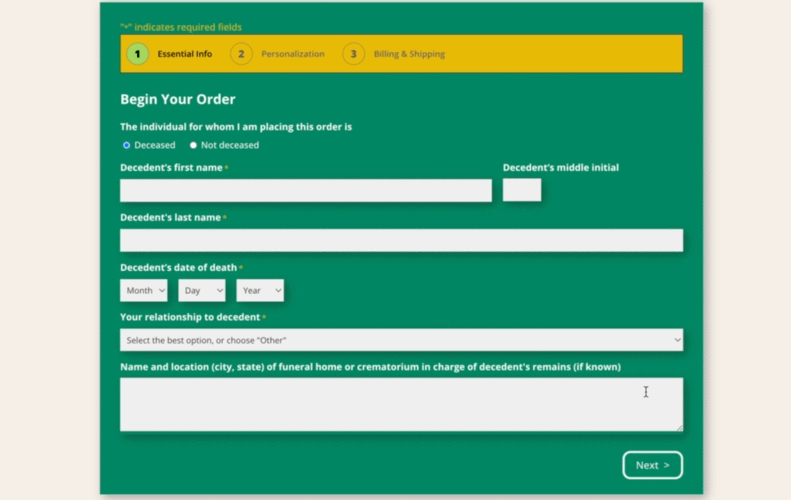Click the step 3 circle icon
The height and width of the screenshot is (500, 791).
354,54
